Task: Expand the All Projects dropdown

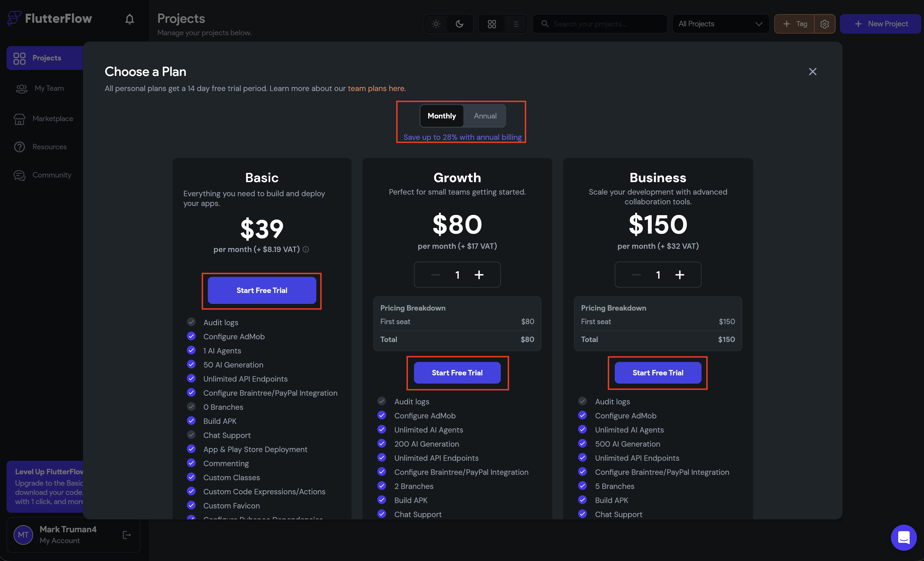Action: [720, 24]
